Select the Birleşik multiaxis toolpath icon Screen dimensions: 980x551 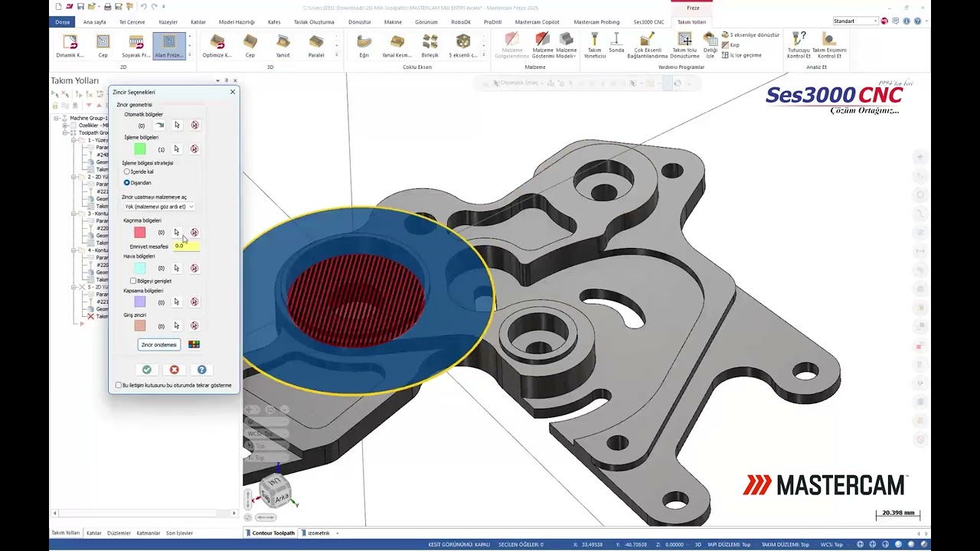coord(430,46)
